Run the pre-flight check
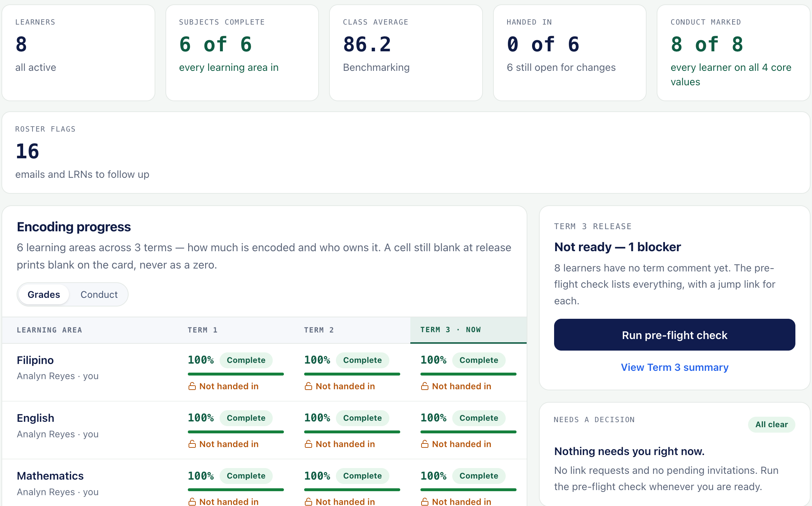This screenshot has width=812, height=506. click(x=674, y=335)
